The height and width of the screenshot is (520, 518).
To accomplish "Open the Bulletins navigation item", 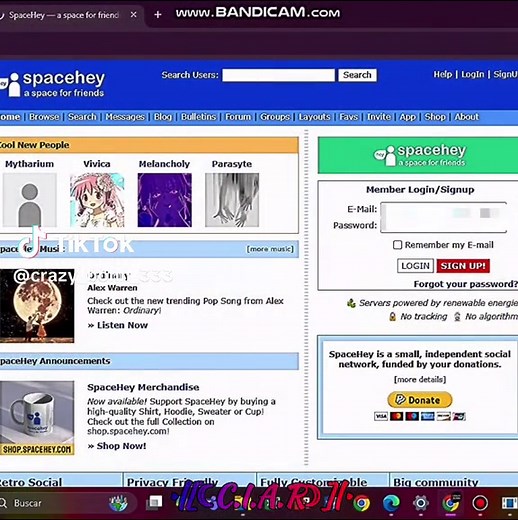I will [x=199, y=117].
